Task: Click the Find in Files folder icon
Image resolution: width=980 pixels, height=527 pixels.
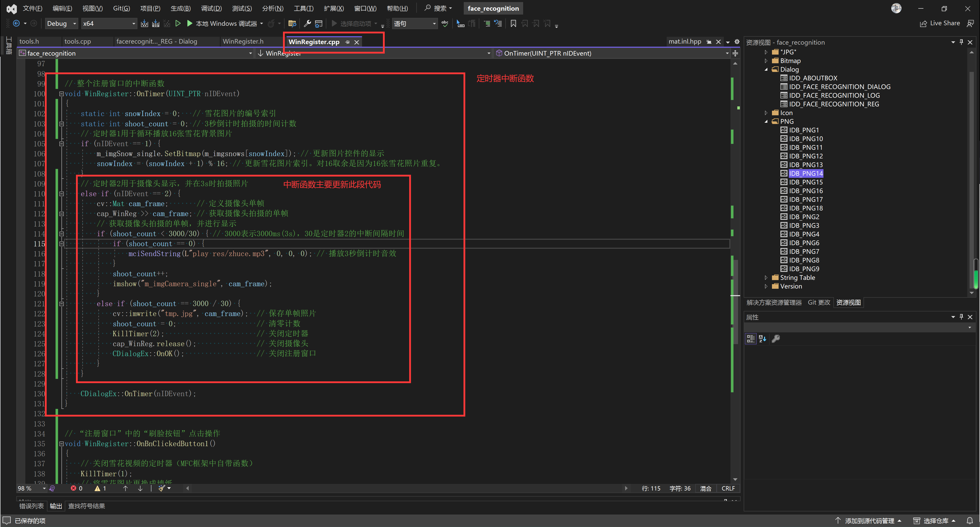Action: pos(292,24)
